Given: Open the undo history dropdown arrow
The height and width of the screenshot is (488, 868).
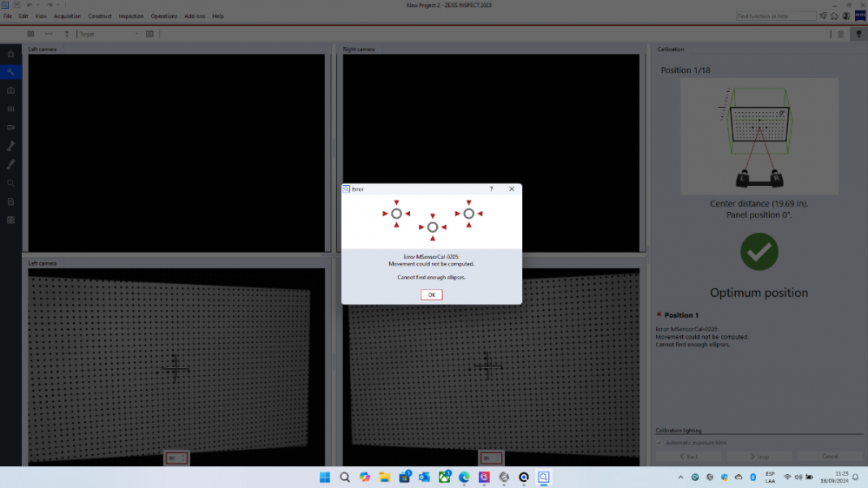Looking at the screenshot, I should pos(36,5).
